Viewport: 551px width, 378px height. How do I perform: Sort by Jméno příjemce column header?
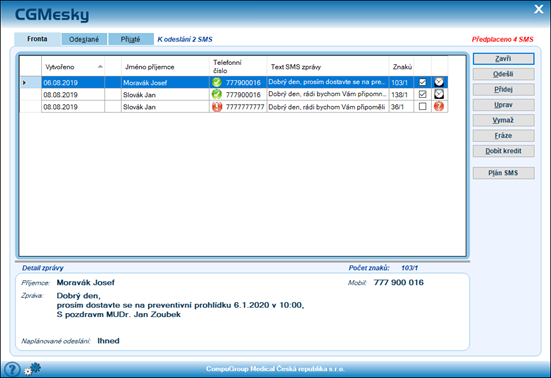(x=165, y=66)
